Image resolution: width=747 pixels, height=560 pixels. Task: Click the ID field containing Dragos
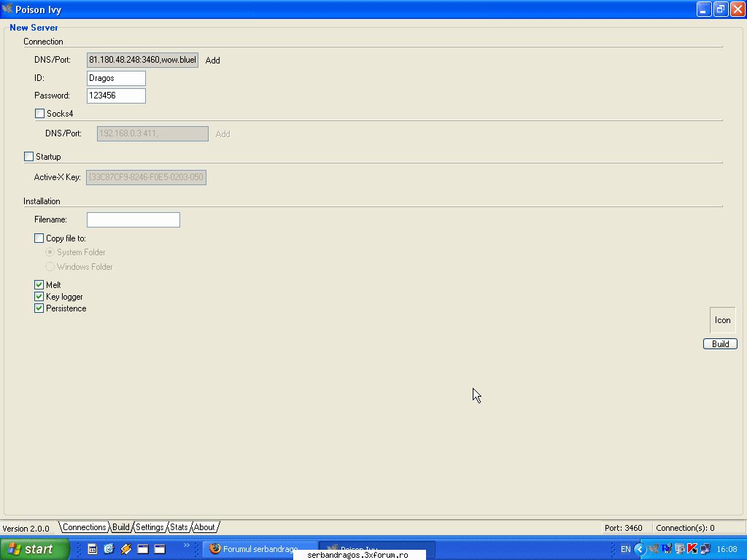[x=116, y=78]
